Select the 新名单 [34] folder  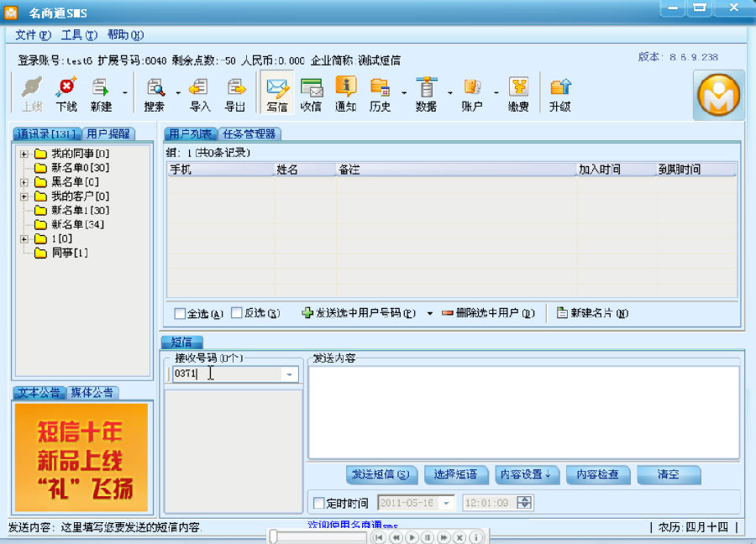(69, 224)
